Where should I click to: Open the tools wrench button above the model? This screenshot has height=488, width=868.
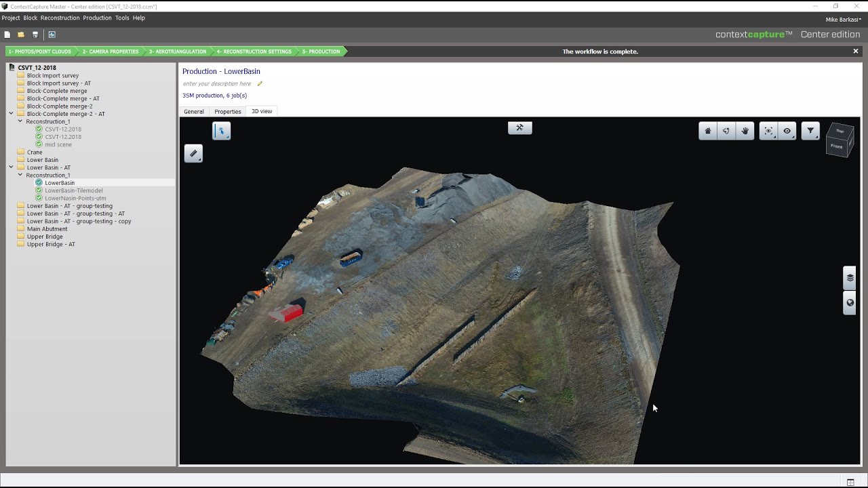point(520,127)
